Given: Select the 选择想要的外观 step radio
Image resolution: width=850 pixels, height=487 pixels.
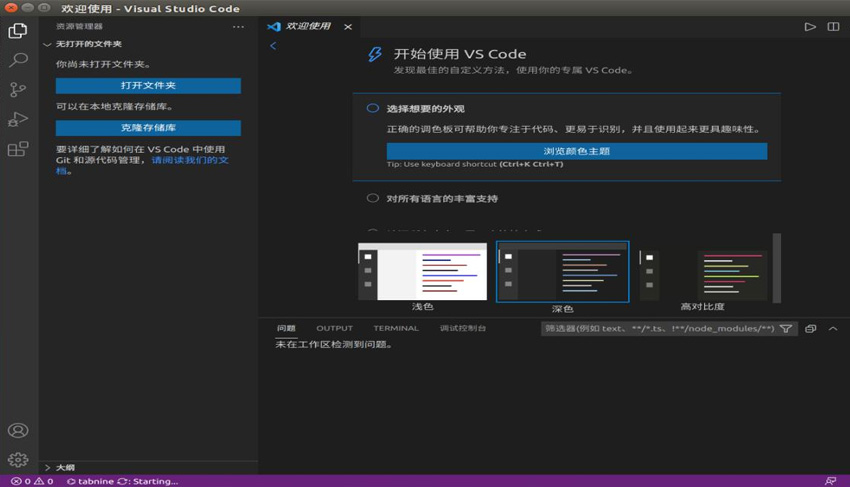Looking at the screenshot, I should click(x=373, y=108).
